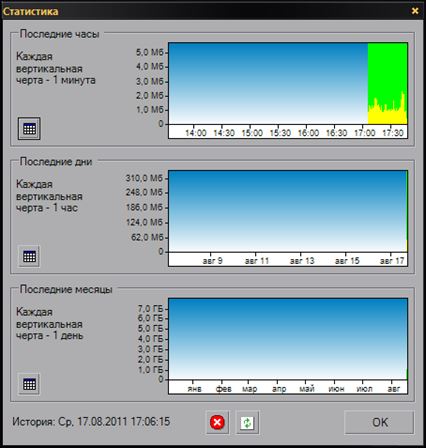The image size is (426, 448).
Task: Close the Статистика window with yellow X
Action: pos(415,11)
